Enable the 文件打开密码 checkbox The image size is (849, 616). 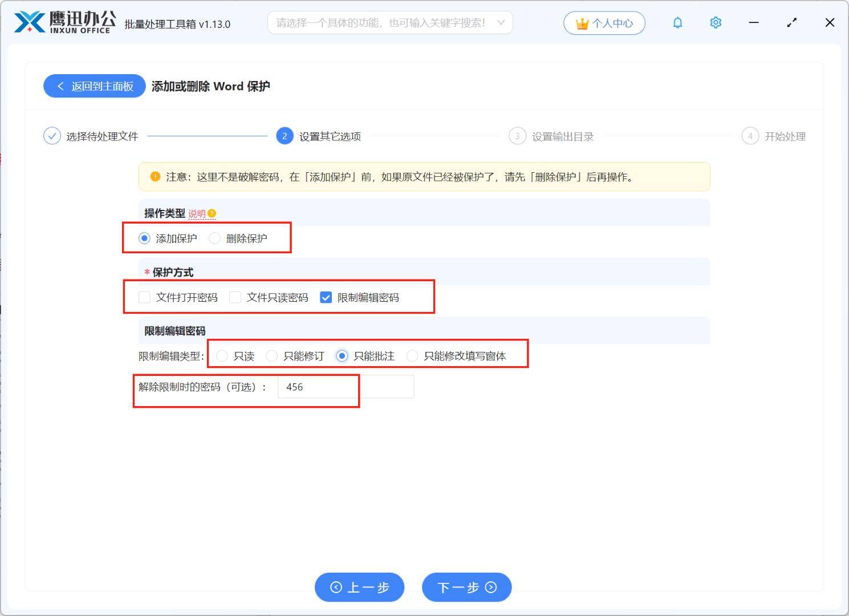pos(144,297)
